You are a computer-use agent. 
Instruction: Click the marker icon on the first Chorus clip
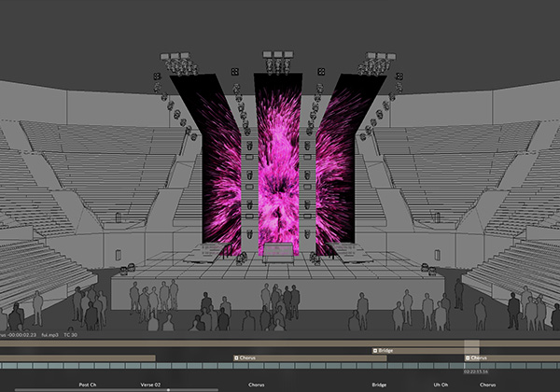click(236, 357)
